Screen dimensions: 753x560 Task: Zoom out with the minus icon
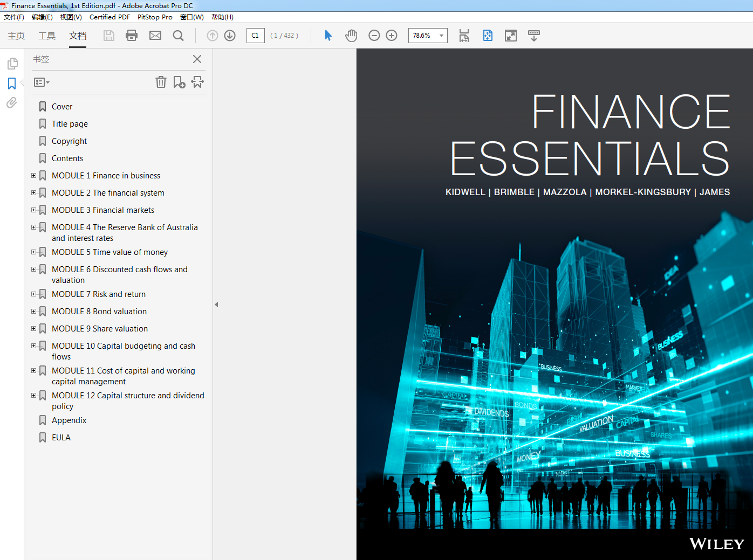pos(374,36)
